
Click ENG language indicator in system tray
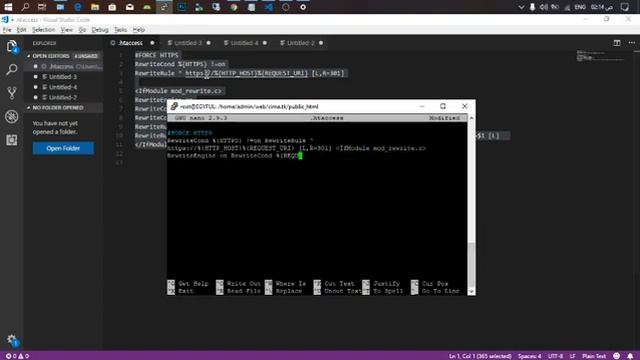coord(580,7)
